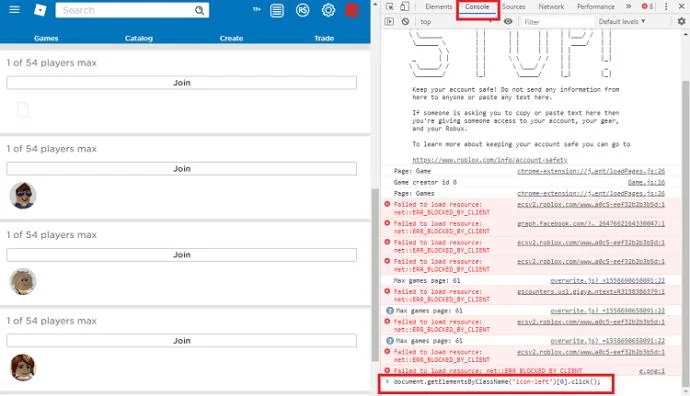690x396 pixels.
Task: Open the Default levels dropdown
Action: coord(622,21)
